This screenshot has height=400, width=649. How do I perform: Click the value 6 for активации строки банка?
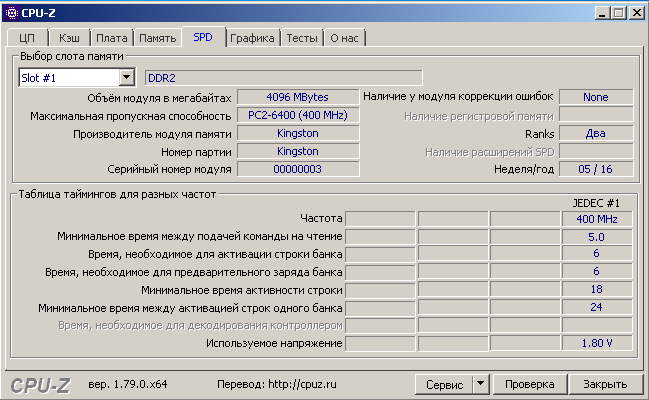pos(597,253)
